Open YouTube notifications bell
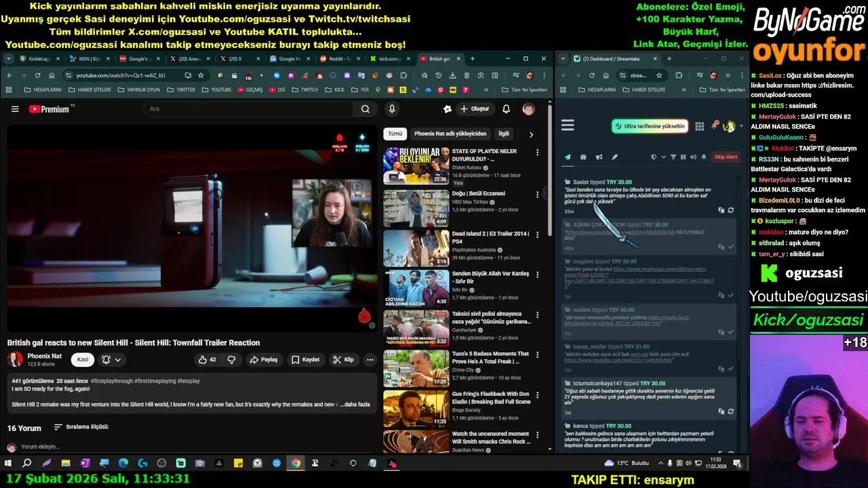This screenshot has height=488, width=868. click(506, 109)
